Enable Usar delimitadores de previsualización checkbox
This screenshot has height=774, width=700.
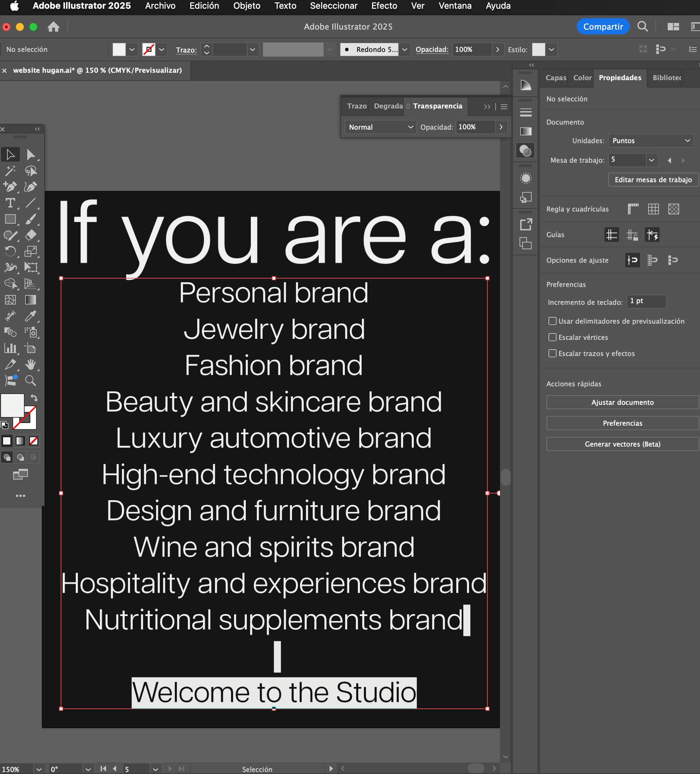pos(552,321)
